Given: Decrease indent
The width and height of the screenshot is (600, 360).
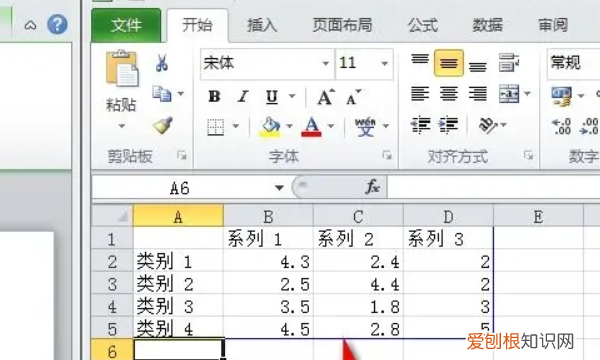Looking at the screenshot, I should click(420, 125).
